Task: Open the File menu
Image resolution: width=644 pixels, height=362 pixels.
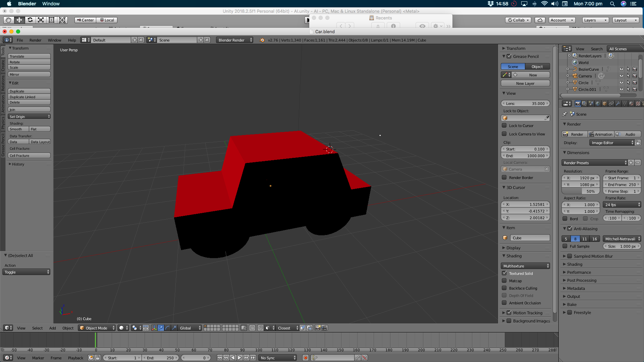Action: [20, 40]
